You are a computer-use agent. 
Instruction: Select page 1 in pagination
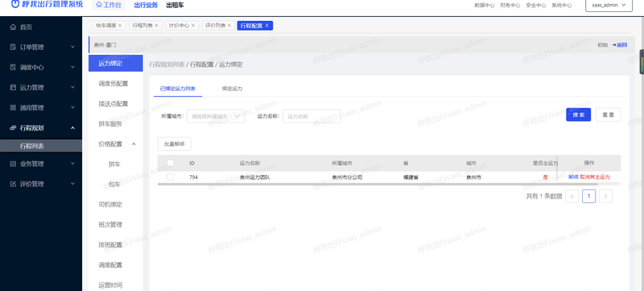point(589,197)
